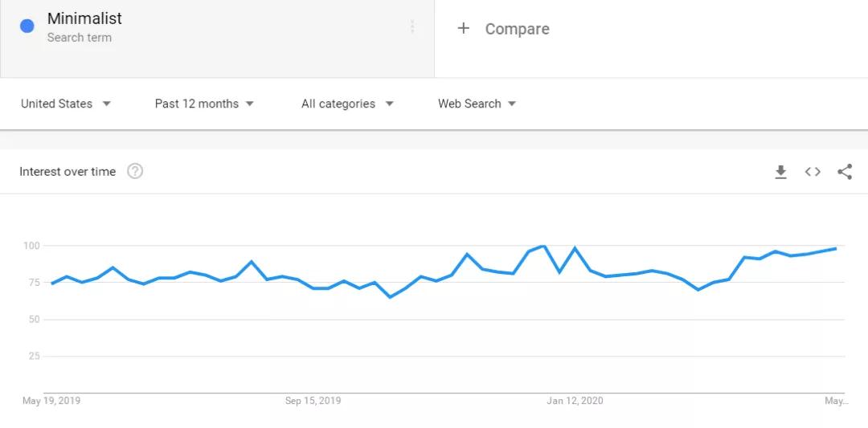868x428 pixels.
Task: Open the Past 12 months dropdown
Action: pyautogui.click(x=204, y=104)
